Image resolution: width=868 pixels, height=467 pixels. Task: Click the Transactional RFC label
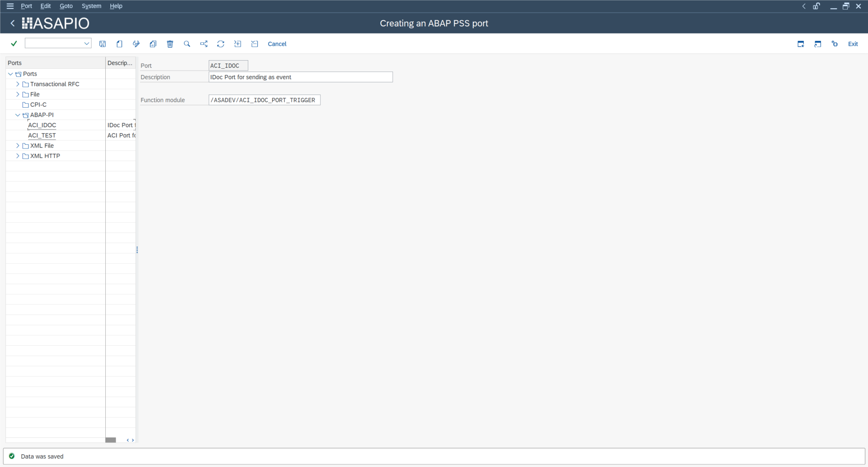click(x=55, y=84)
